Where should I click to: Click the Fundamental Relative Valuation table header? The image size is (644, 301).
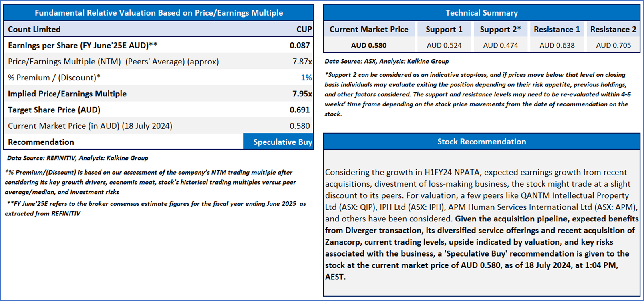(159, 13)
